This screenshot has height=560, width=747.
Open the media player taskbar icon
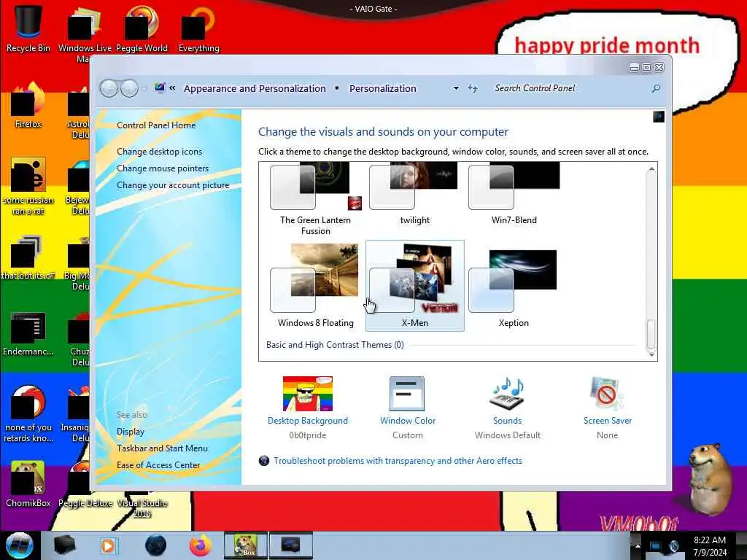pos(109,545)
